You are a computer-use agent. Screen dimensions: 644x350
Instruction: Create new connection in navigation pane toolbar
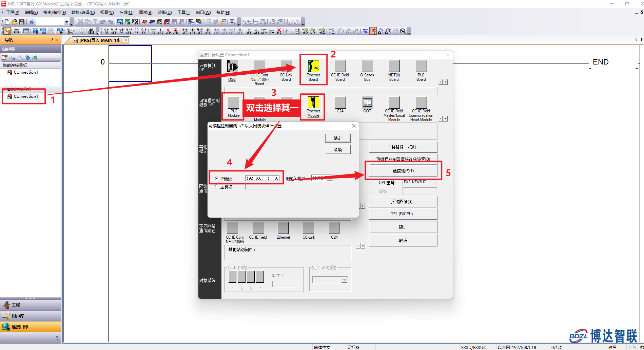(x=5, y=57)
